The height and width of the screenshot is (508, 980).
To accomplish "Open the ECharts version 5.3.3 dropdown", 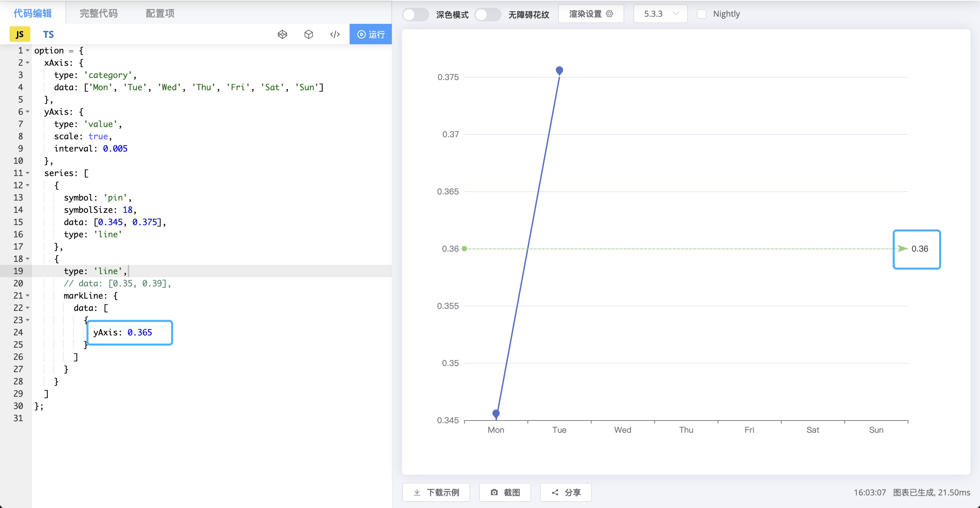I will (x=660, y=14).
